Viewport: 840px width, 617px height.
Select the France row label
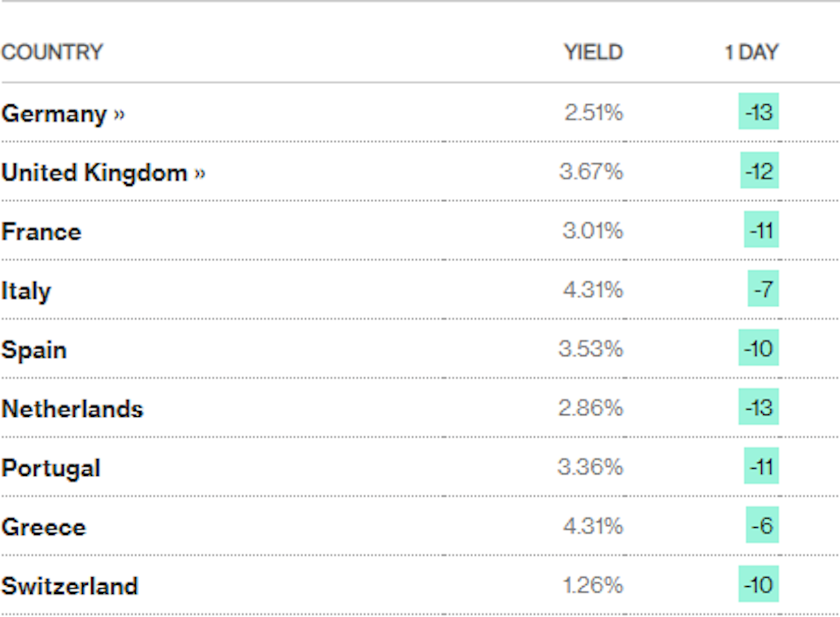point(41,232)
